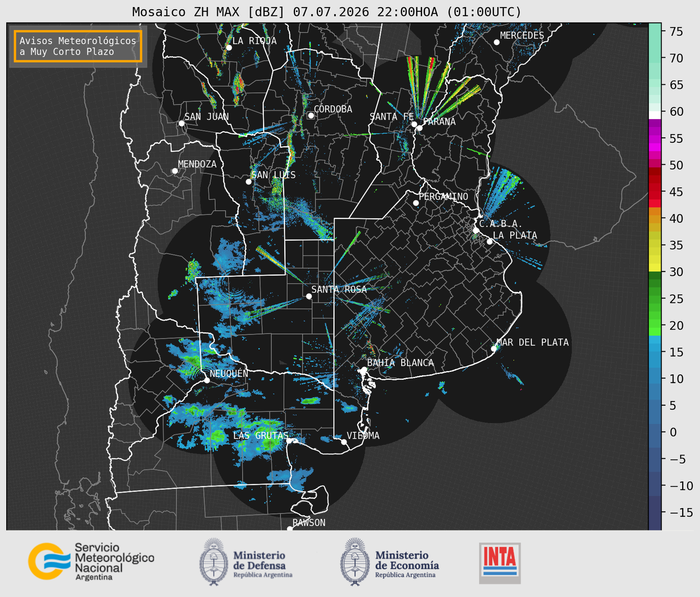Select the Santa Rosa city marker dot

tap(309, 296)
